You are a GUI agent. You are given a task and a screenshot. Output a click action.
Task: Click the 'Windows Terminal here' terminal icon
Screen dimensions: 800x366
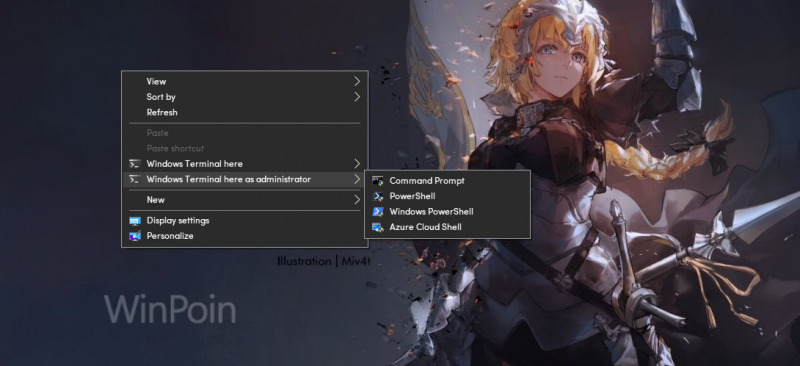[x=135, y=164]
